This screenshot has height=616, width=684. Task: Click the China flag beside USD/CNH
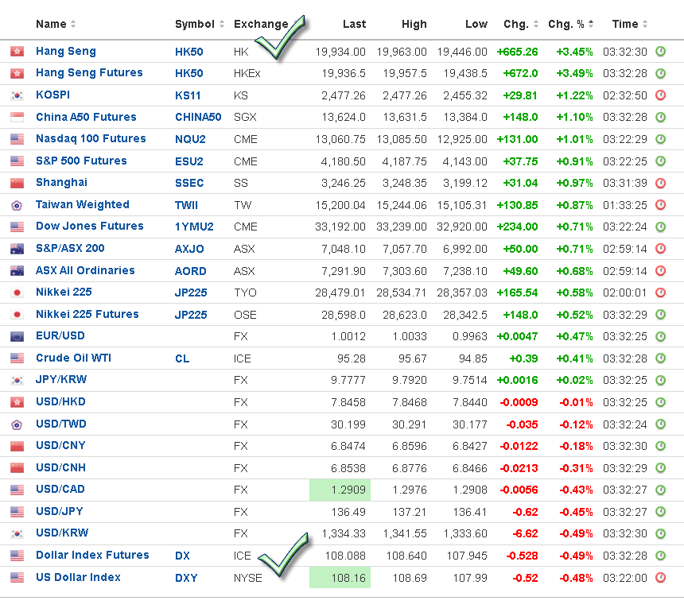pyautogui.click(x=17, y=468)
